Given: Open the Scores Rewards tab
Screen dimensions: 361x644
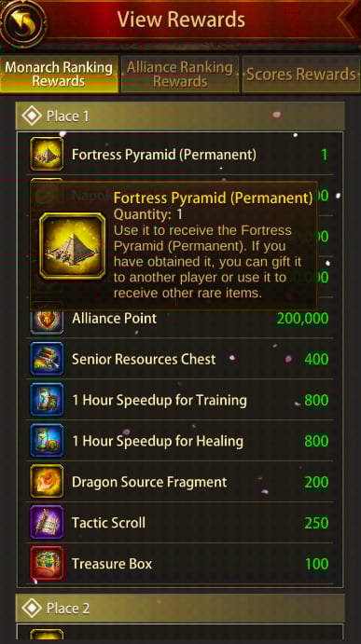Looking at the screenshot, I should [301, 75].
